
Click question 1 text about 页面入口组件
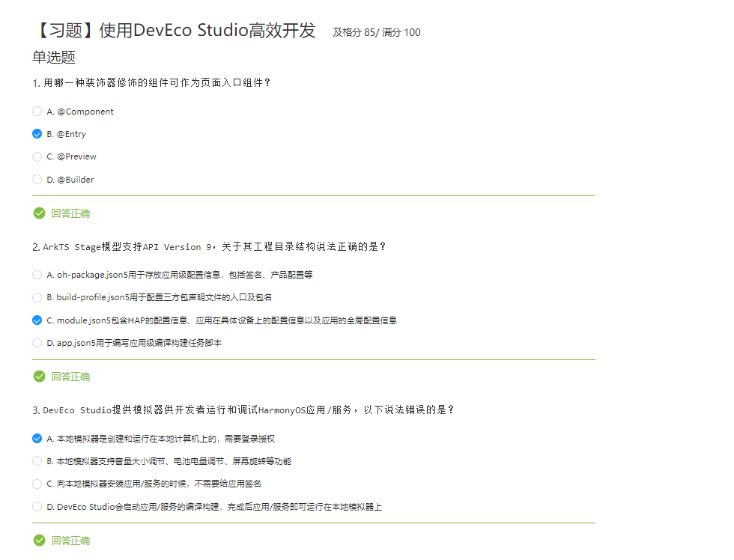(151, 83)
